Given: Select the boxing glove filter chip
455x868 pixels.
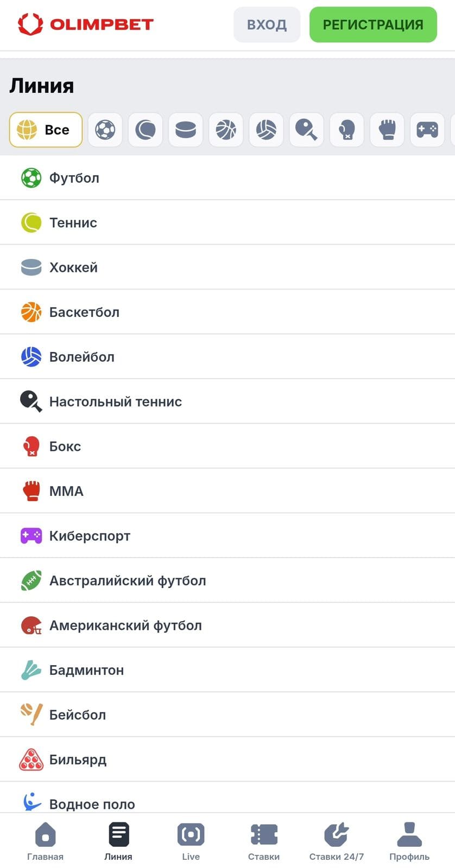Looking at the screenshot, I should (x=347, y=130).
